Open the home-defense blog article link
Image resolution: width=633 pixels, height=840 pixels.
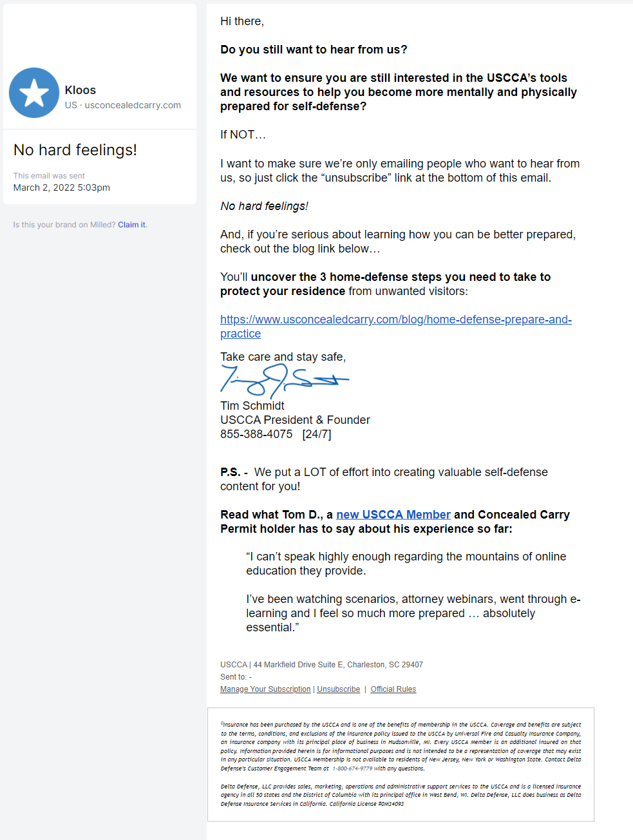pyautogui.click(x=395, y=319)
